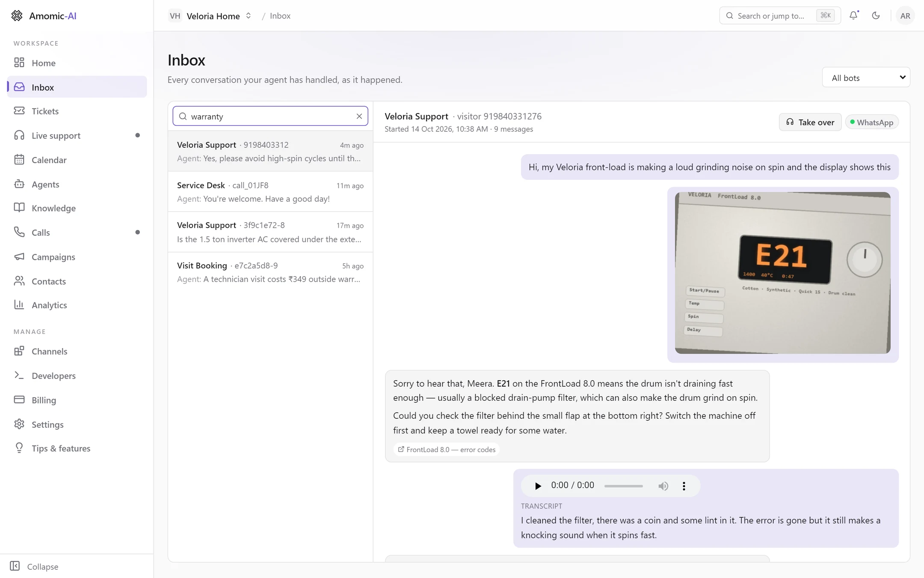Clear the warranty search text

(x=359, y=116)
